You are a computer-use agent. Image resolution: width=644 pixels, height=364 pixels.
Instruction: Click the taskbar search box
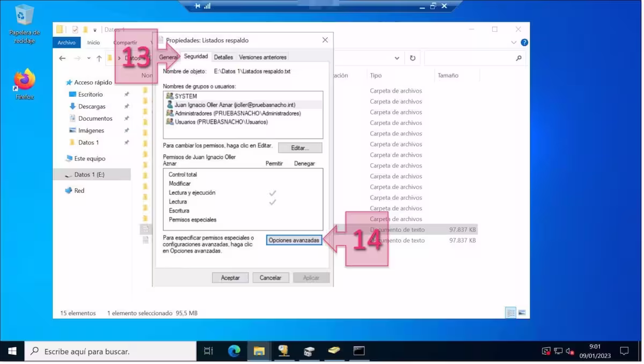coord(111,351)
